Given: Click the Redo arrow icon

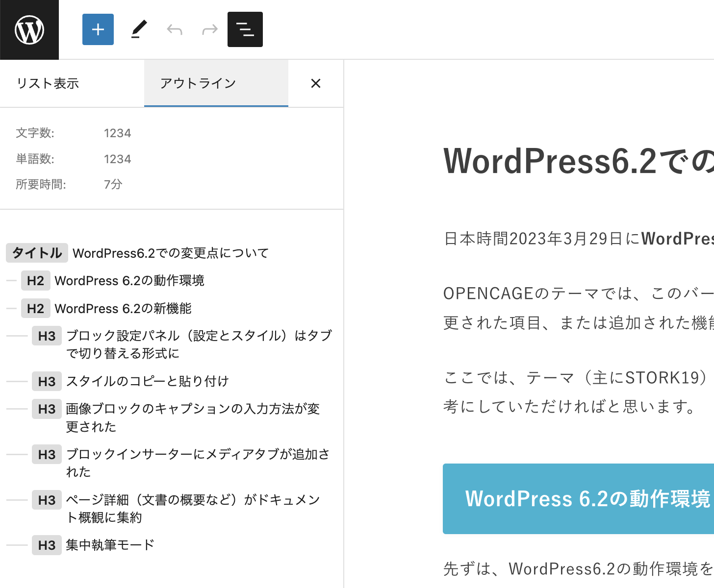Looking at the screenshot, I should tap(209, 29).
